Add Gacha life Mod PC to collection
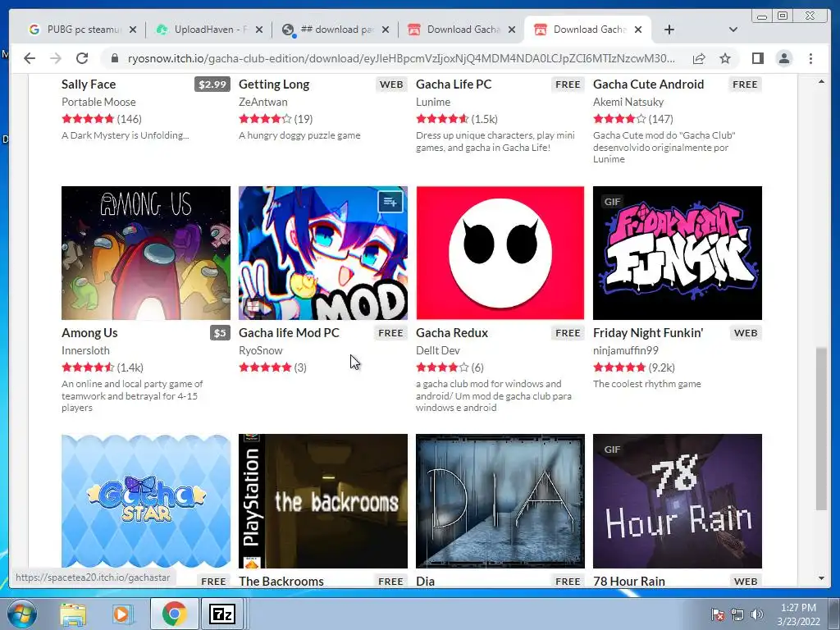Viewport: 840px width, 630px height. coord(390,202)
